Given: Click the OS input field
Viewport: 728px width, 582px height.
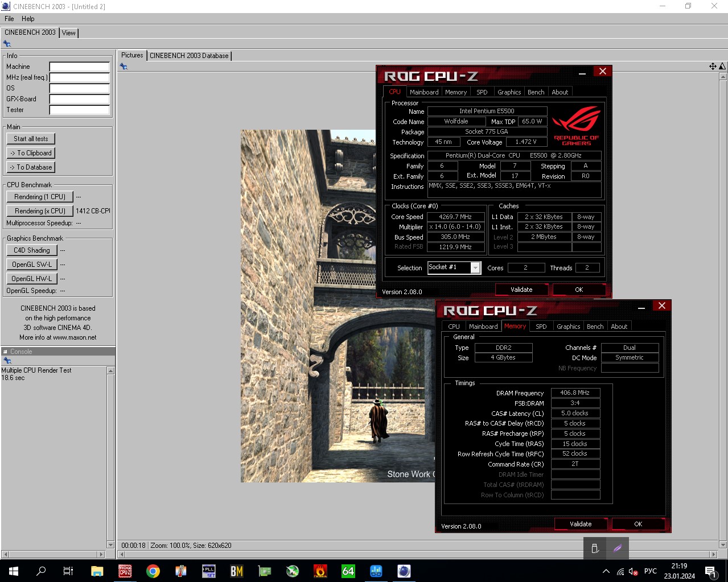Looking at the screenshot, I should [x=79, y=88].
